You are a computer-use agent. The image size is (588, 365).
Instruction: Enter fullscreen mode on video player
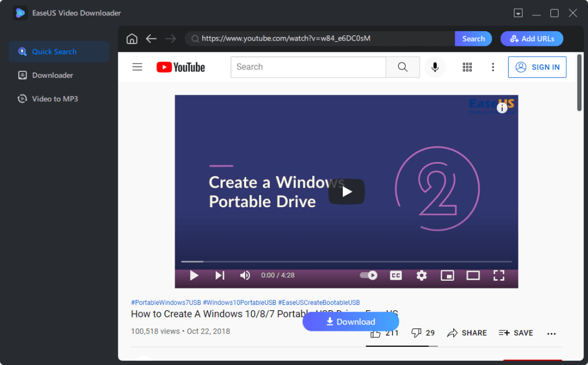click(x=499, y=275)
